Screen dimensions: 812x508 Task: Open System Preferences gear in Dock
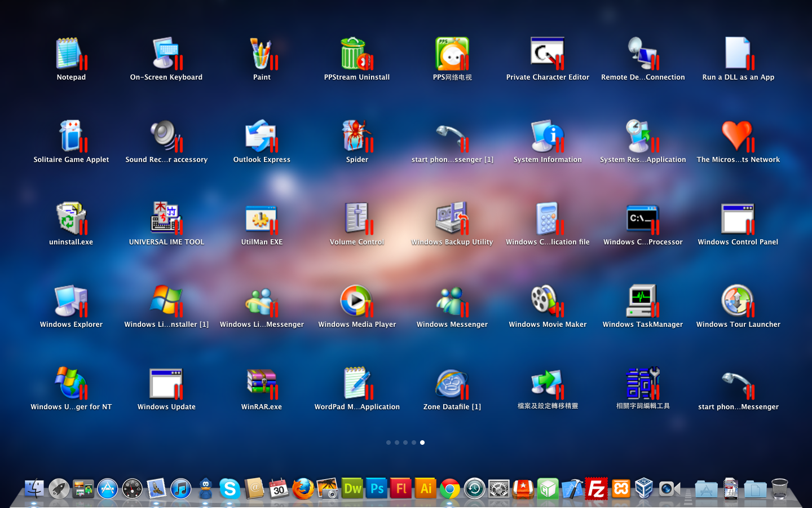click(499, 489)
